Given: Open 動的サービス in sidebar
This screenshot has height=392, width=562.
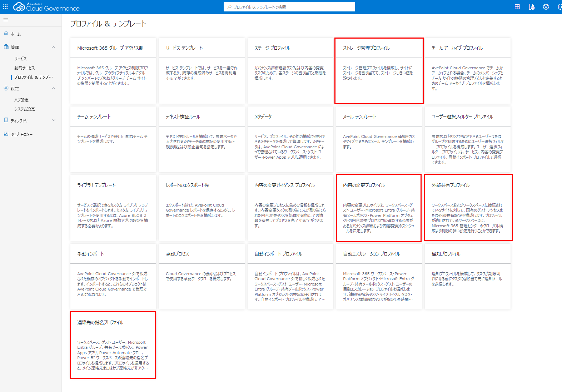Looking at the screenshot, I should (25, 68).
